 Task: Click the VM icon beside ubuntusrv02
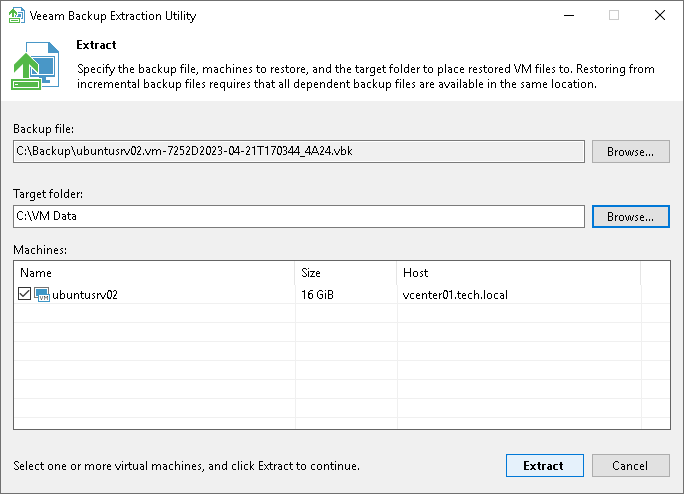[x=42, y=295]
